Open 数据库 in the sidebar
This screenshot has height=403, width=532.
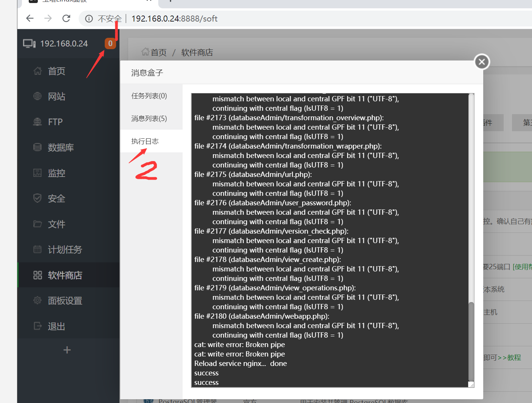(61, 147)
